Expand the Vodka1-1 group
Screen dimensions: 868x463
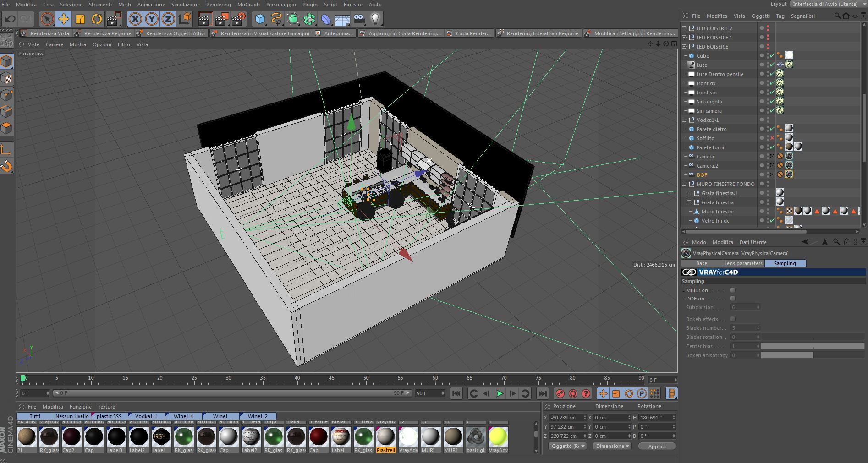pos(685,120)
